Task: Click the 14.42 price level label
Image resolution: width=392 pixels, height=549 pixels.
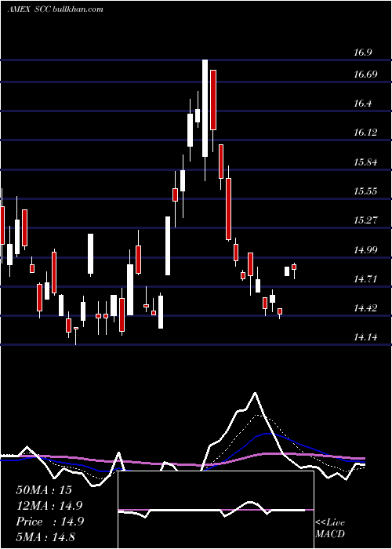Action: point(365,308)
